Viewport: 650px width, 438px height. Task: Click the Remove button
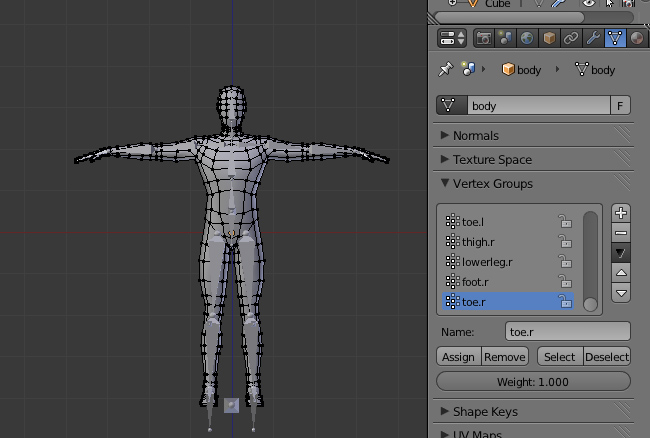point(505,356)
